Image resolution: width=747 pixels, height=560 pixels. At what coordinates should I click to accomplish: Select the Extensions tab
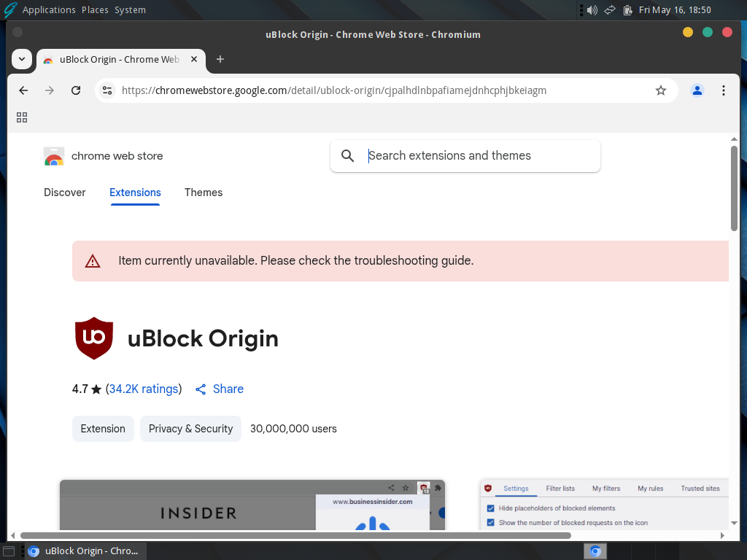pyautogui.click(x=135, y=192)
